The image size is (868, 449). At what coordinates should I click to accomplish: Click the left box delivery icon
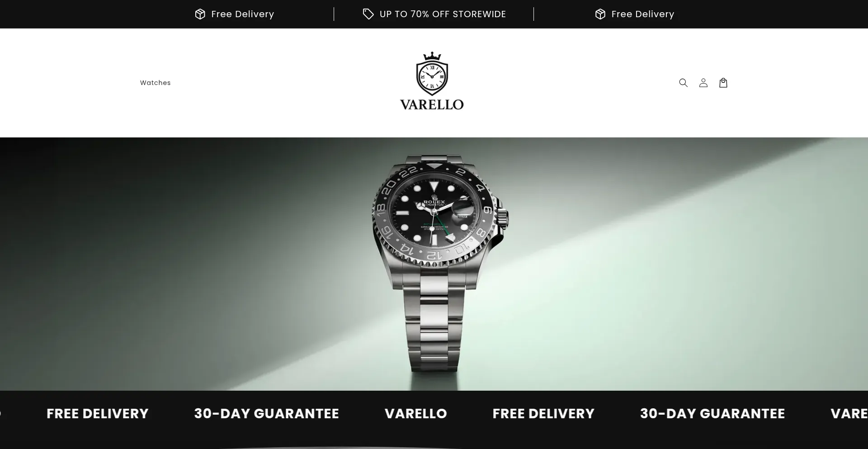point(200,14)
